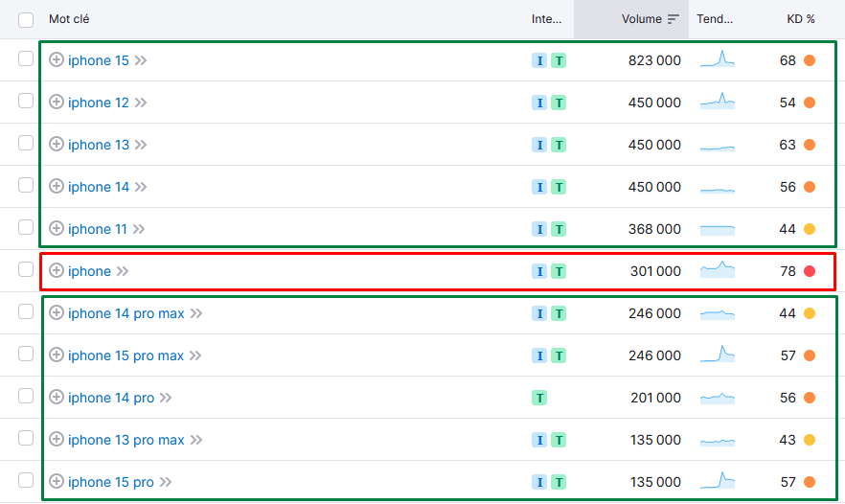Add iphone 12 keyword with plus icon
The height and width of the screenshot is (504, 845).
(x=57, y=102)
